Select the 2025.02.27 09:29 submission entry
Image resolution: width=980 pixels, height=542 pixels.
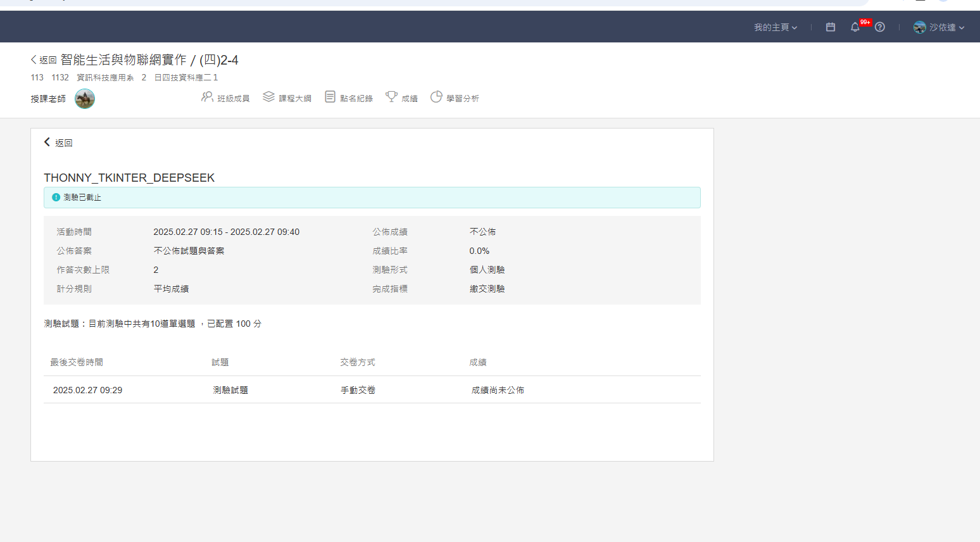(x=87, y=390)
